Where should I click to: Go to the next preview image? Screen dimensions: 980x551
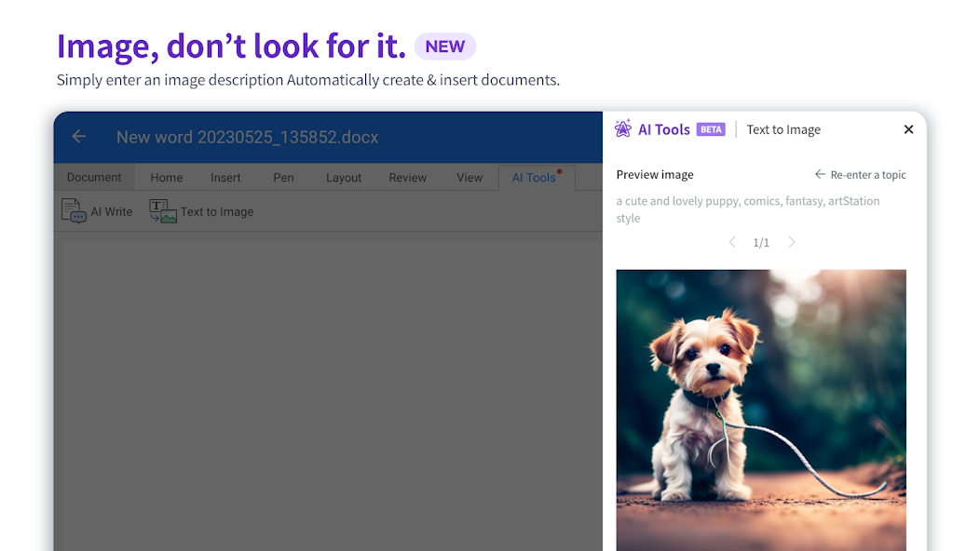792,242
